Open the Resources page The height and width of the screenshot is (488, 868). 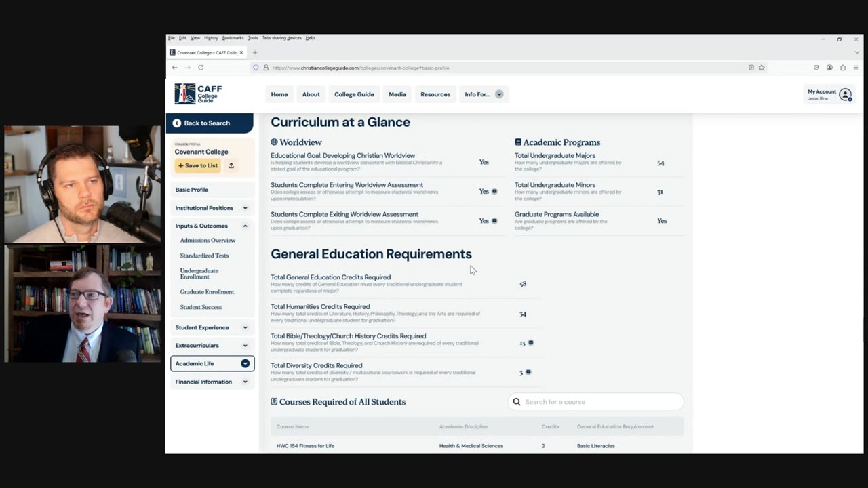(x=435, y=94)
